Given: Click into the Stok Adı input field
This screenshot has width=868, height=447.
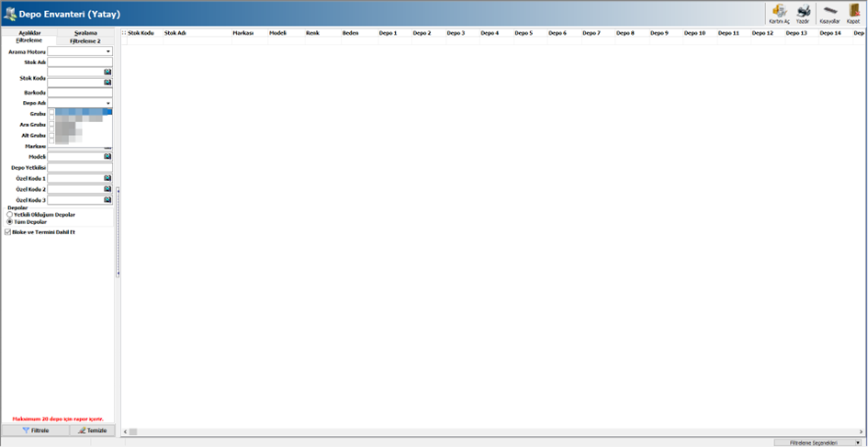Looking at the screenshot, I should point(80,62).
